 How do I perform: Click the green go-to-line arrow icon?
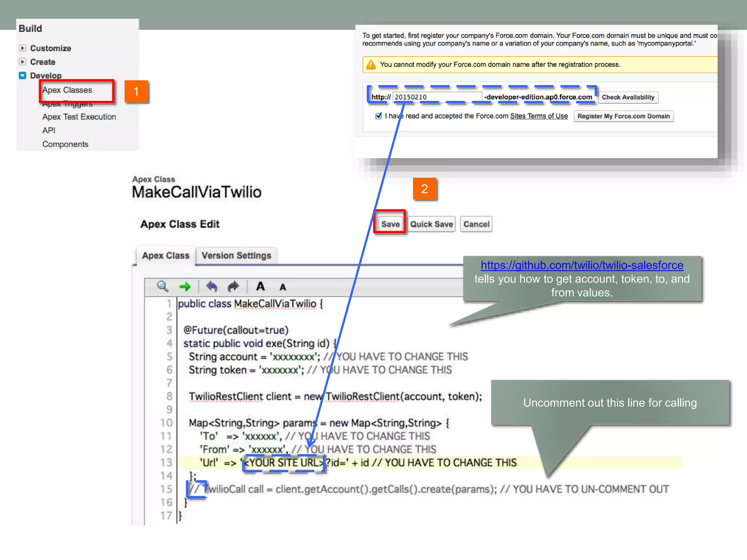pos(185,287)
